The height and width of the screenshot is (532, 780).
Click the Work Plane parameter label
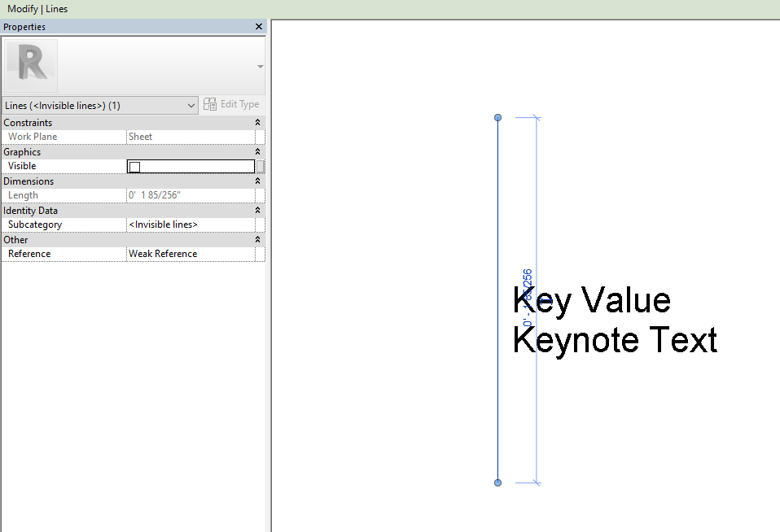tap(33, 137)
